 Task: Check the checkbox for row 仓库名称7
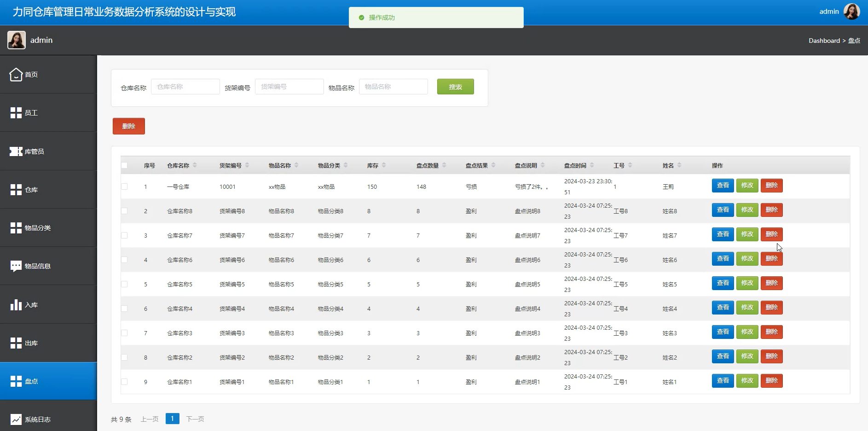(x=124, y=235)
